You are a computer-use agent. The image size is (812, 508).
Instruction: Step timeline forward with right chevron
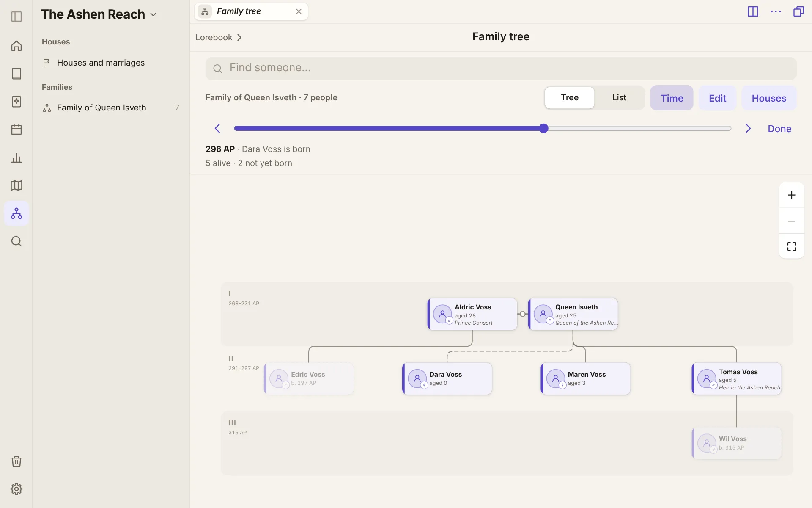[748, 128]
